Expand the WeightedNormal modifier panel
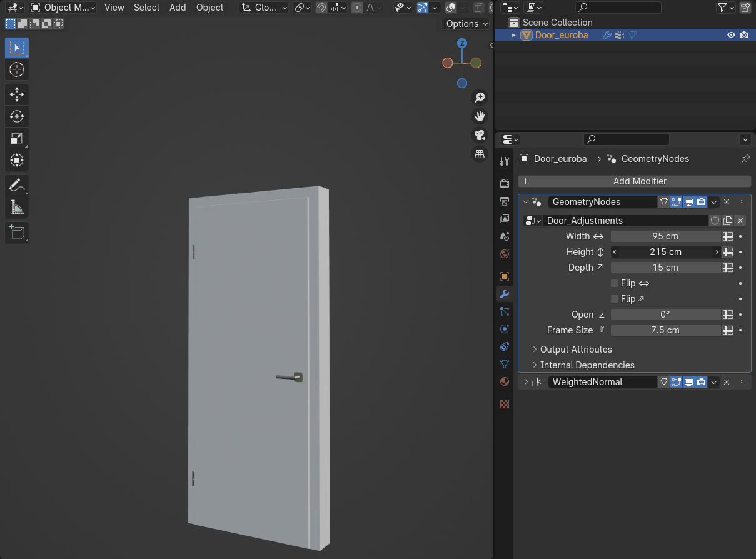 tap(525, 382)
